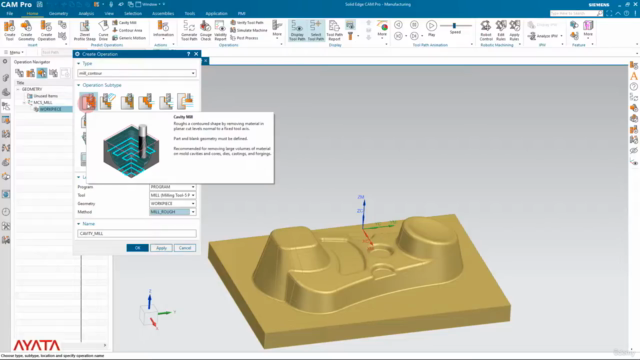Screen dimensions: 640x360
Task: Click the Create Operation ribbon icon
Action: point(47,31)
